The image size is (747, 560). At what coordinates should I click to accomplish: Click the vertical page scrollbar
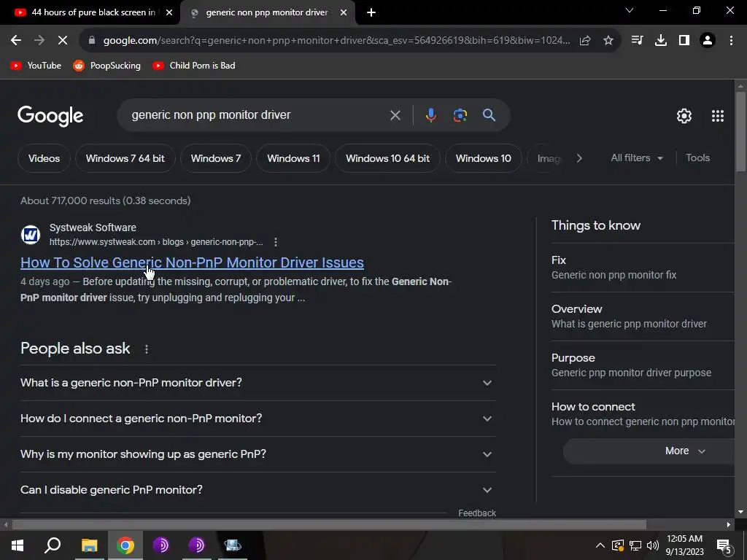(x=740, y=131)
